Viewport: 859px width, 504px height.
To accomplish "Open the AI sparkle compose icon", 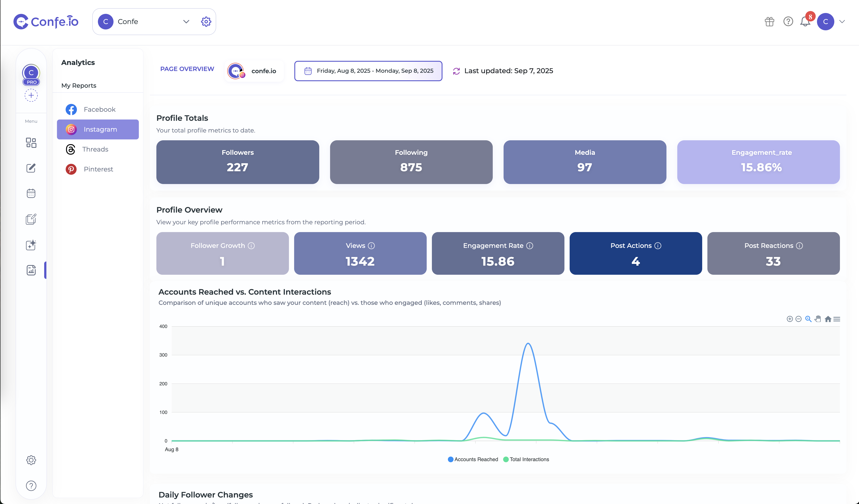I will 31,245.
